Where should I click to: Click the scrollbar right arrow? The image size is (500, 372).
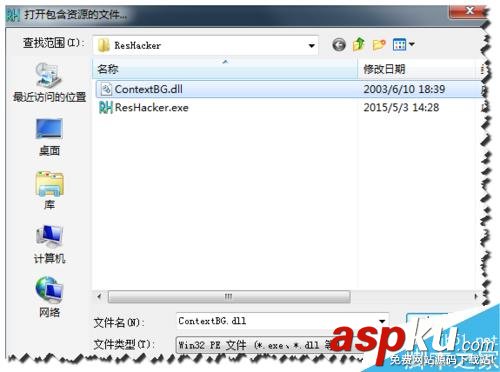pos(476,296)
